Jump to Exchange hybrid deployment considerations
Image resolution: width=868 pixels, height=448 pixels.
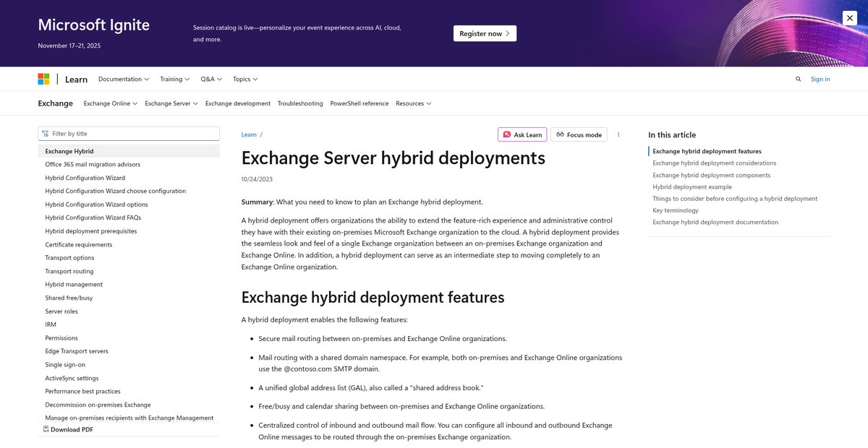714,163
